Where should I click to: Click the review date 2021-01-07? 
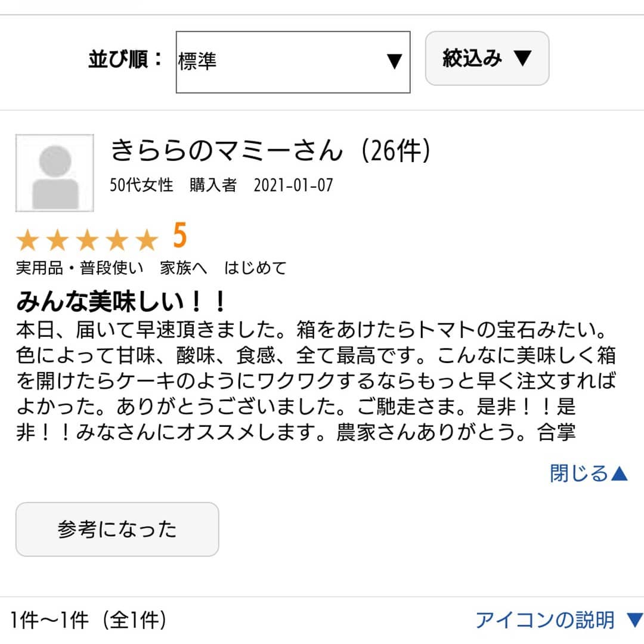[295, 186]
